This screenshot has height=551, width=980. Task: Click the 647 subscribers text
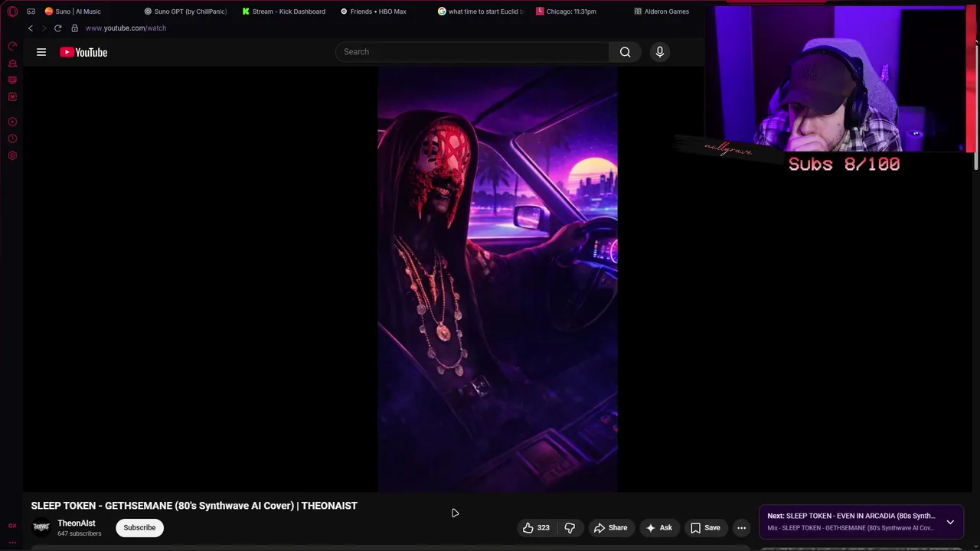(x=80, y=533)
